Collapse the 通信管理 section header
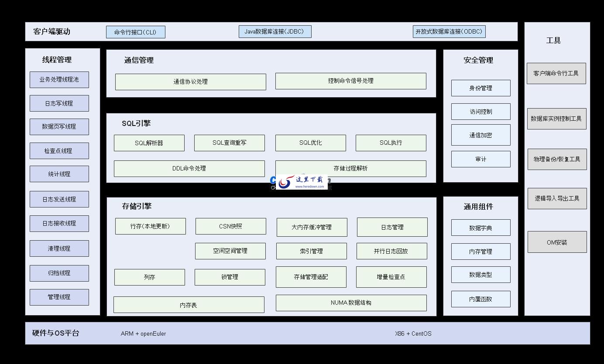Viewport: 604px width, 364px height. [x=139, y=61]
